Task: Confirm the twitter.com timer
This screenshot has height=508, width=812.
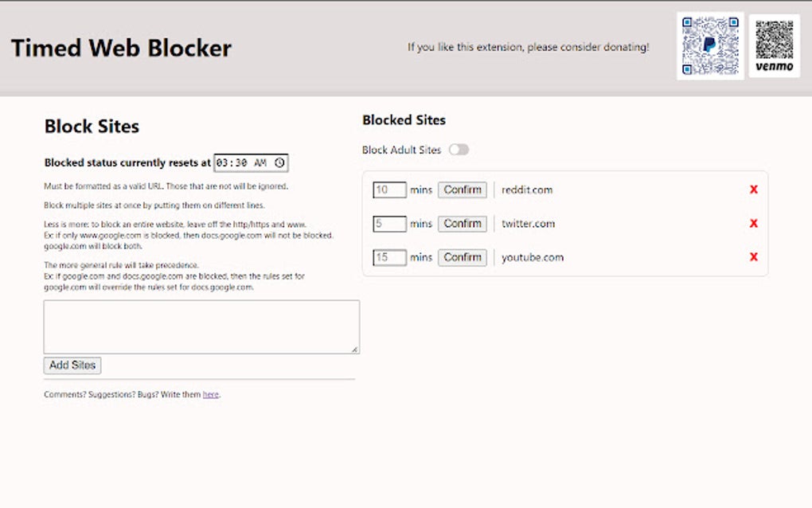Action: pyautogui.click(x=462, y=224)
